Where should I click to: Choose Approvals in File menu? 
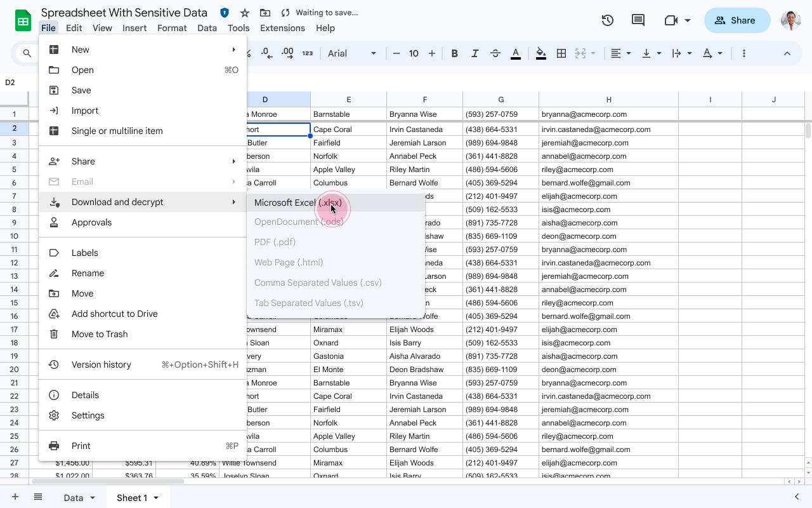[143, 222]
